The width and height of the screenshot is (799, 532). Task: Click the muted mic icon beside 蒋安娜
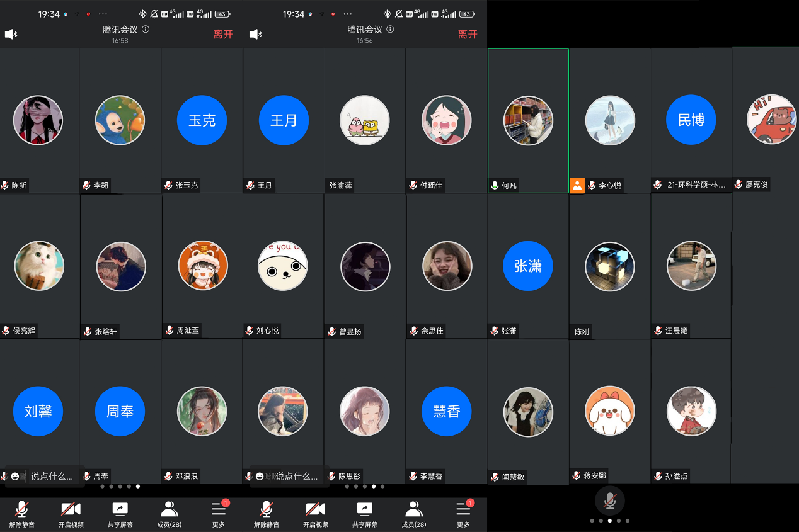576,476
